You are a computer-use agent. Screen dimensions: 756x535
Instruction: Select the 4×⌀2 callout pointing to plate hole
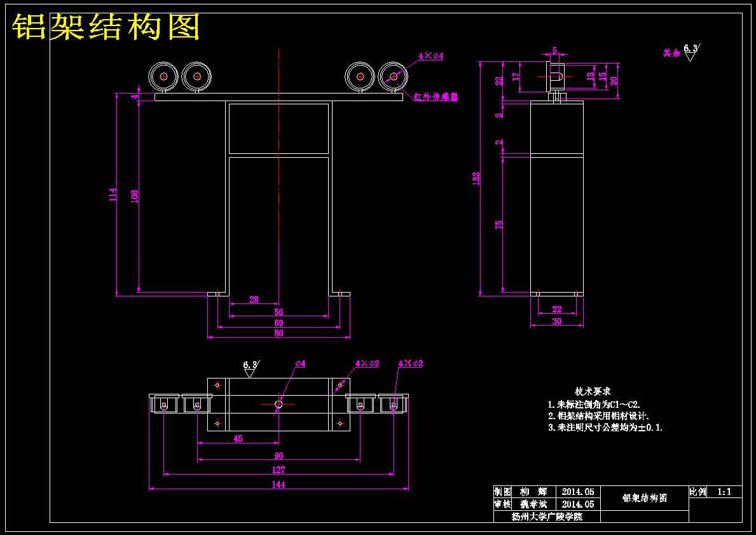click(x=368, y=363)
